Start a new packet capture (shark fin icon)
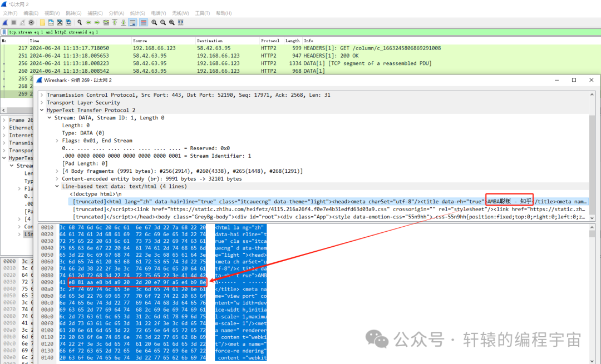Viewport: 601px width, 364px height. [5, 23]
